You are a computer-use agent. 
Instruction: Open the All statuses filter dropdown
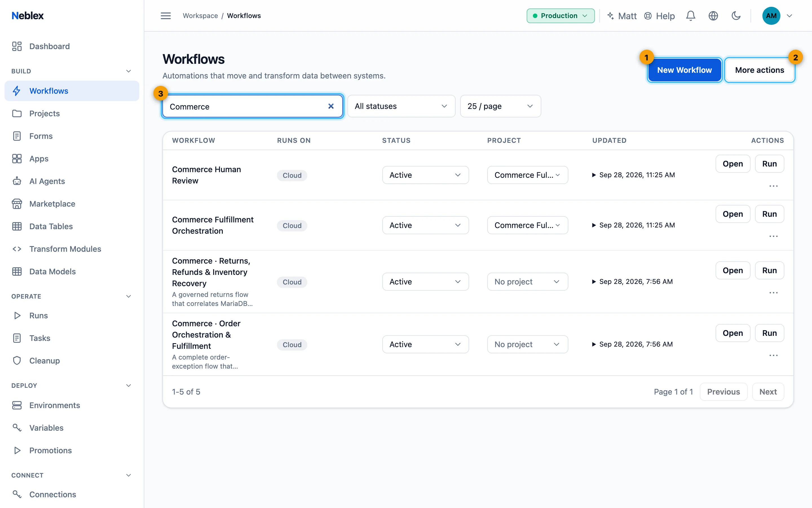(x=401, y=106)
